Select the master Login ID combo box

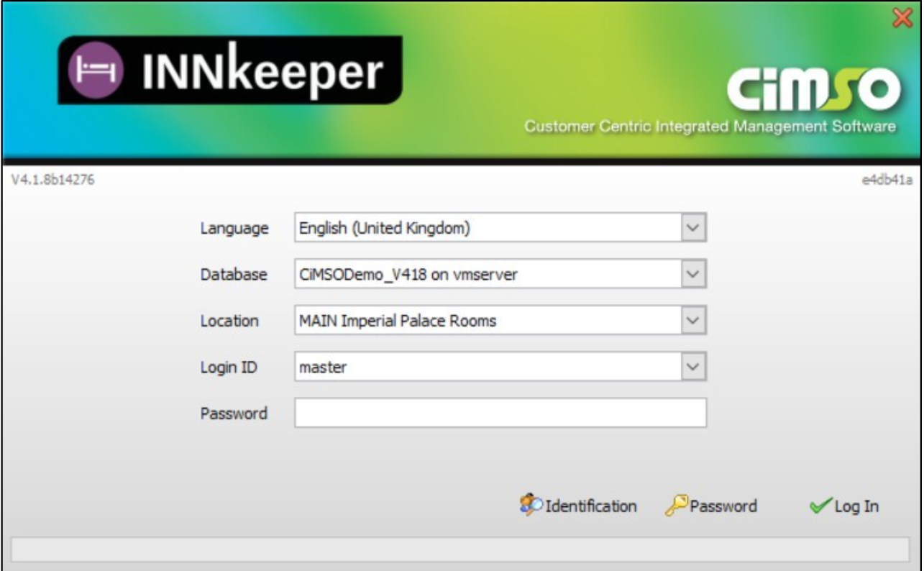pos(500,367)
